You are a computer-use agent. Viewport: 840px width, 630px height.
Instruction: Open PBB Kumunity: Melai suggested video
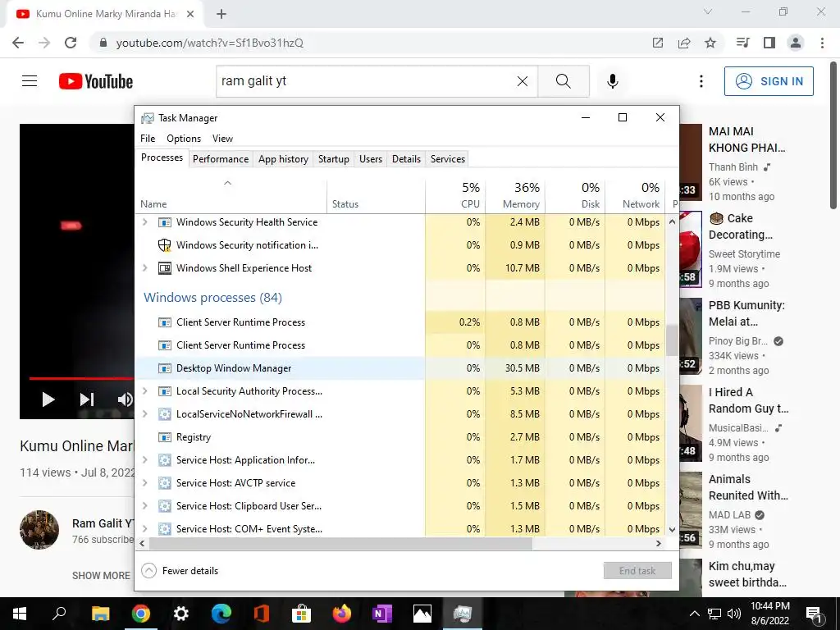click(x=746, y=313)
